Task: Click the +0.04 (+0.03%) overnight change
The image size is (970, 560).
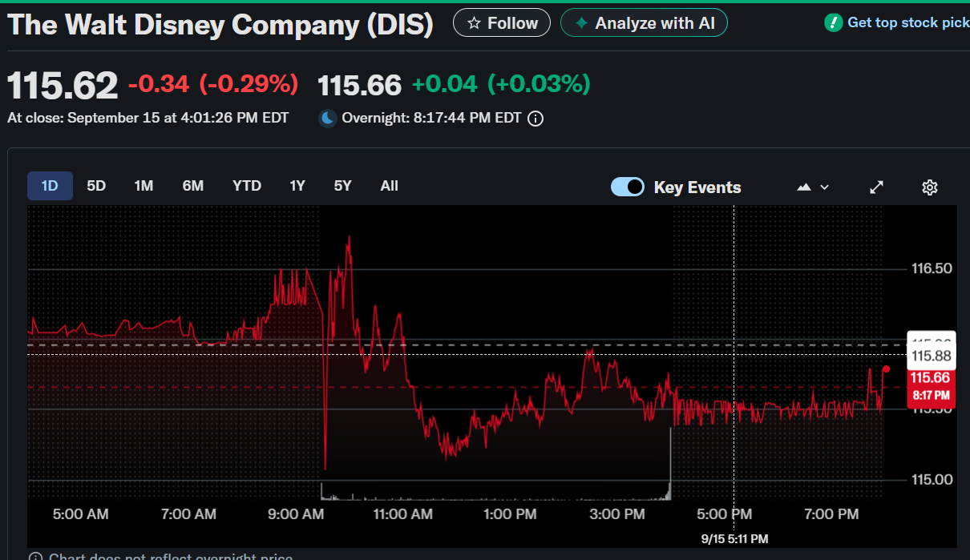Action: tap(501, 83)
